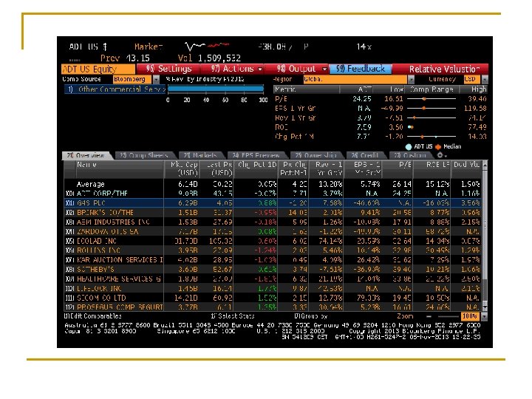Click the P/E comp range slider

coord(432,99)
